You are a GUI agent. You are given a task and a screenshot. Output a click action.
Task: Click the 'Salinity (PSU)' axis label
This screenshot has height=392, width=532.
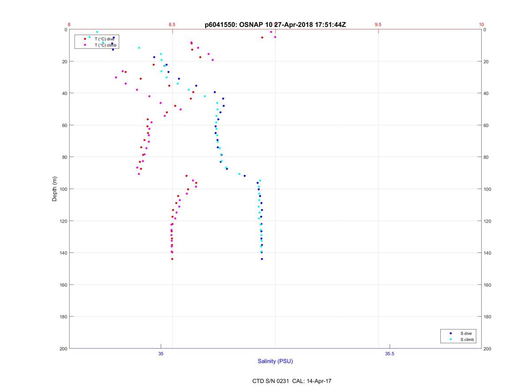pos(275,361)
